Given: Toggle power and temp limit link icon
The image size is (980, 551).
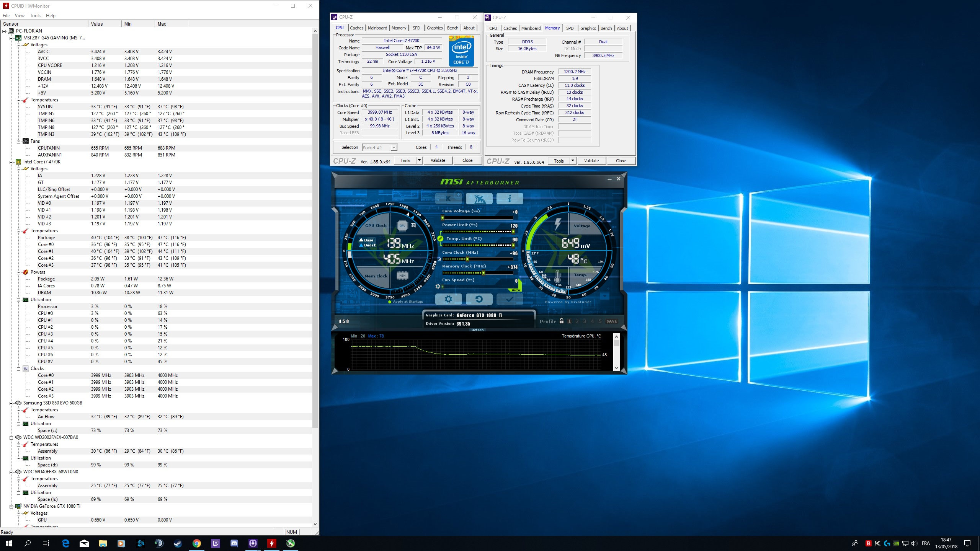Looking at the screenshot, I should [440, 238].
